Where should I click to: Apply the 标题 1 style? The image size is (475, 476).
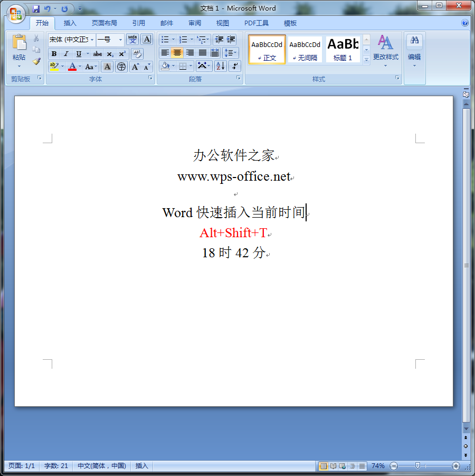click(343, 50)
